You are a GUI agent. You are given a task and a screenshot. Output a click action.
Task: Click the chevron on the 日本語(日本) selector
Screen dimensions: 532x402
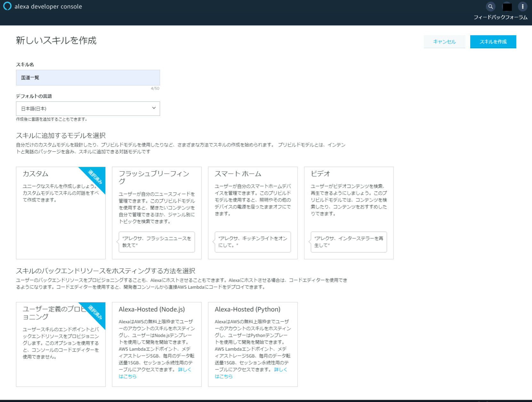pos(153,109)
